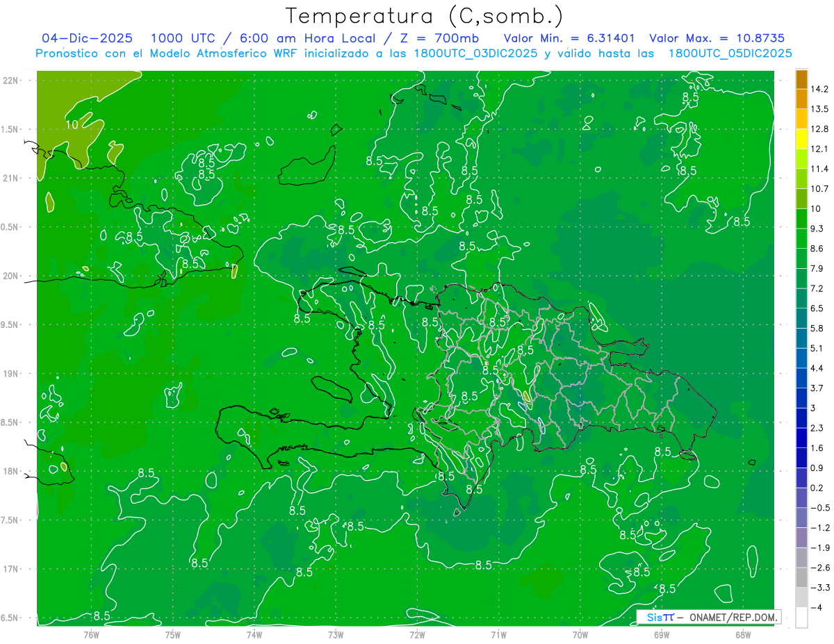The width and height of the screenshot is (834, 644).
Task: Click the 19N latitude axis label
Action: pos(10,373)
